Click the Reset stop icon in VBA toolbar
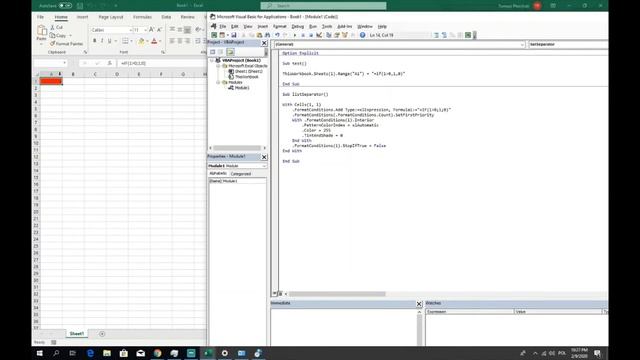The width and height of the screenshot is (640, 360). click(x=311, y=35)
